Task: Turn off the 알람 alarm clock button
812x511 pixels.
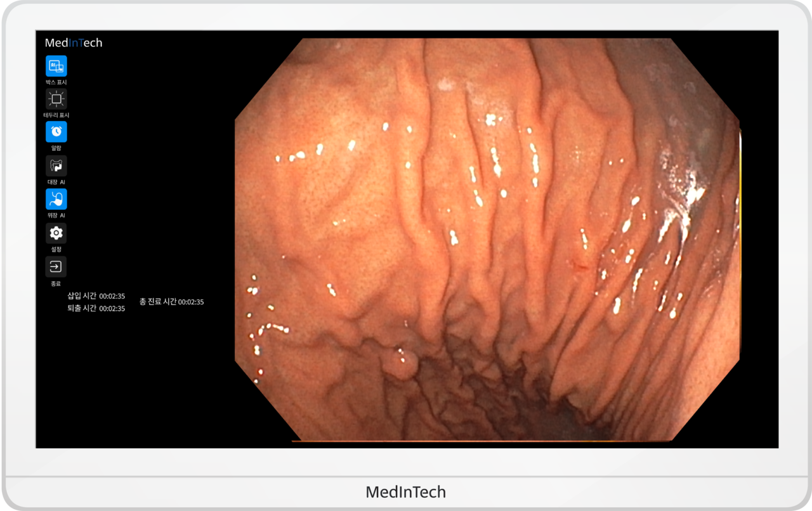Action: (56, 132)
